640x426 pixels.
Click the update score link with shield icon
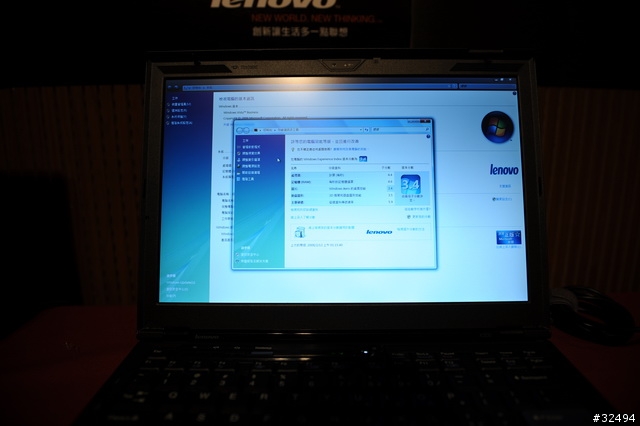pos(419,217)
